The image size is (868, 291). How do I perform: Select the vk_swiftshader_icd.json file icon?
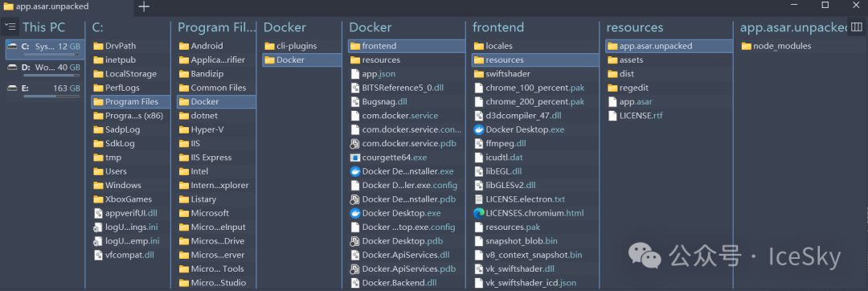(479, 283)
